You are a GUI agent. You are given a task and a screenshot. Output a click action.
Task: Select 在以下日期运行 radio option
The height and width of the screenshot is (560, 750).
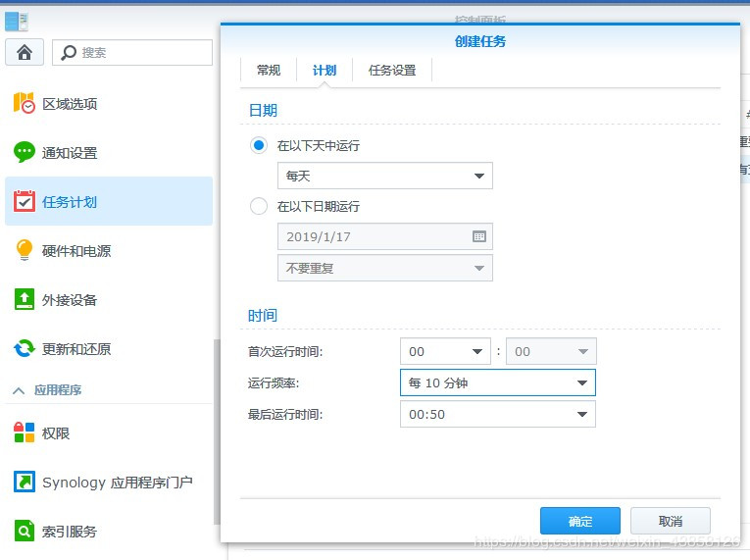click(x=259, y=206)
